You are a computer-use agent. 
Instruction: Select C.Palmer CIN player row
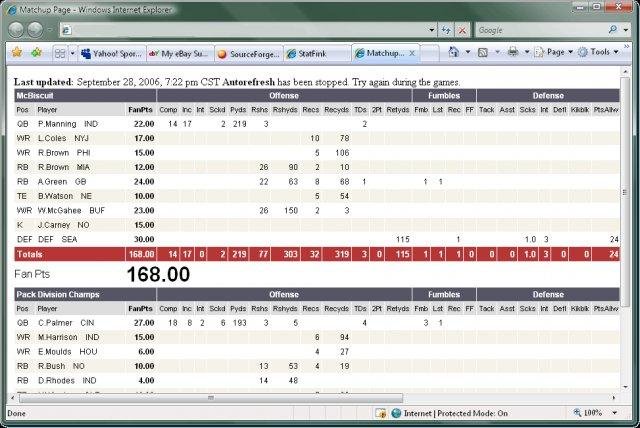[317, 323]
